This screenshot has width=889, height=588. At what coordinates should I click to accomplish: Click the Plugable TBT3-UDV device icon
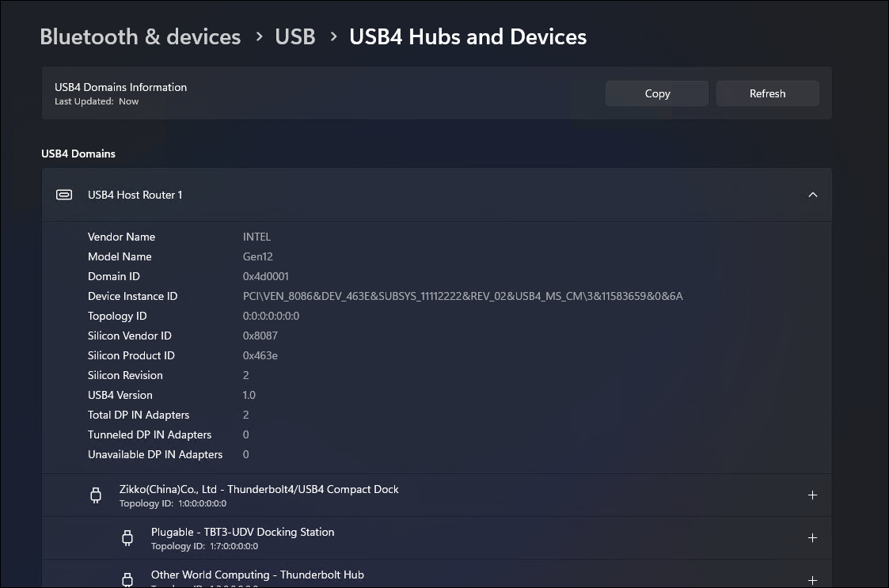pyautogui.click(x=127, y=538)
